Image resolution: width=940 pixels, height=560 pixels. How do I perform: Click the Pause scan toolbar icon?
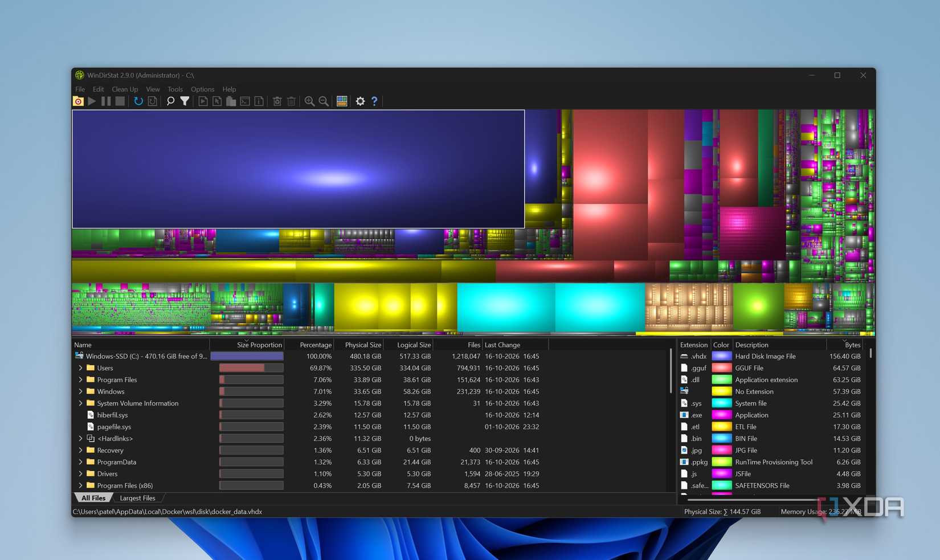tap(106, 101)
